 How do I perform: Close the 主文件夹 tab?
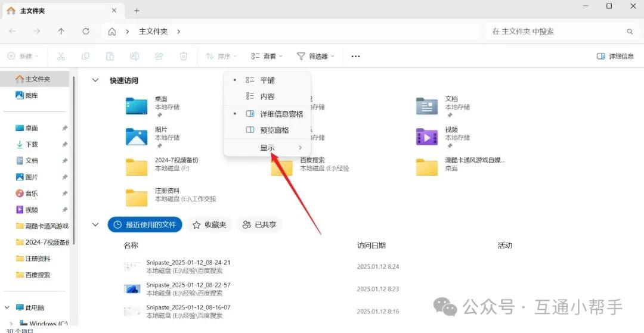coord(114,11)
